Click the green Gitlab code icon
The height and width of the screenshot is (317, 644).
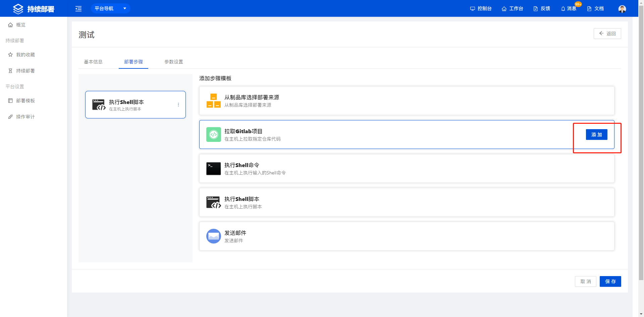pos(214,135)
